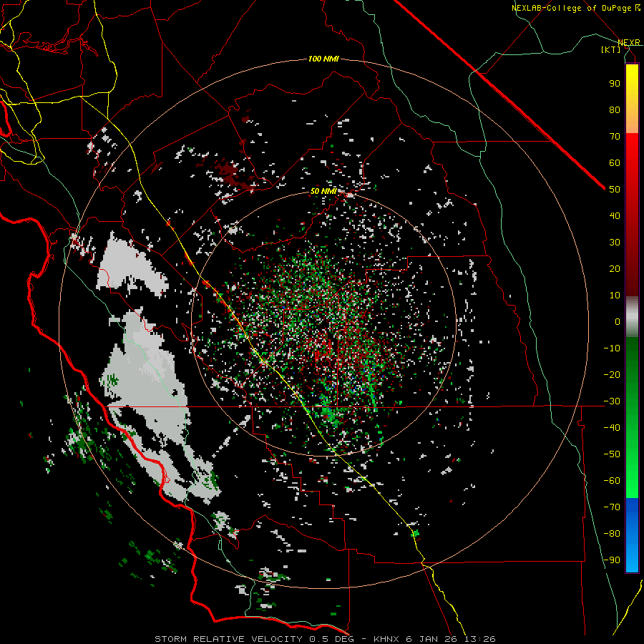Screen dimensions: 644x644
Task: Click the 50 value on the velocity scale
Action: coord(615,190)
